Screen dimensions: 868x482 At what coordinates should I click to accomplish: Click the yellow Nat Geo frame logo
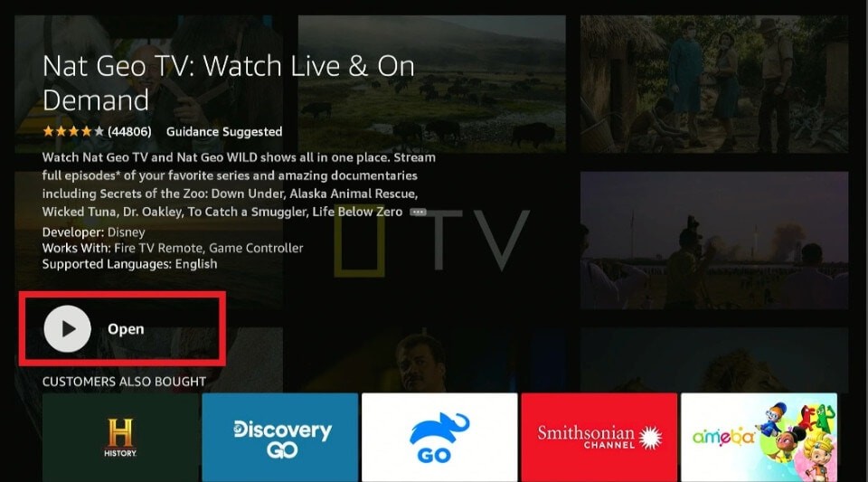tap(360, 243)
